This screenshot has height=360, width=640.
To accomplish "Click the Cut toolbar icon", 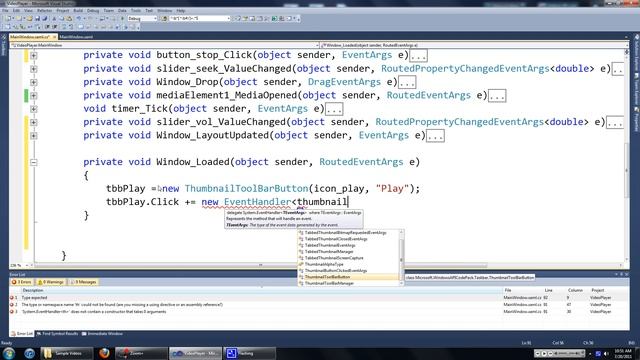I will point(54,18).
